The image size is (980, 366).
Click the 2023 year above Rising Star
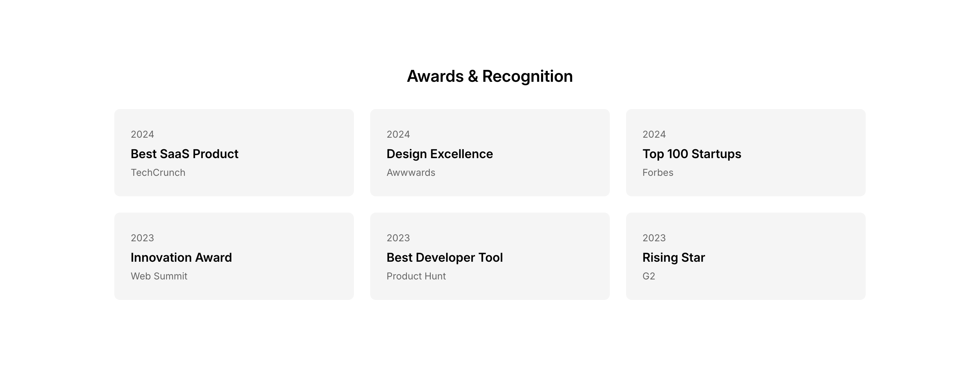[654, 238]
